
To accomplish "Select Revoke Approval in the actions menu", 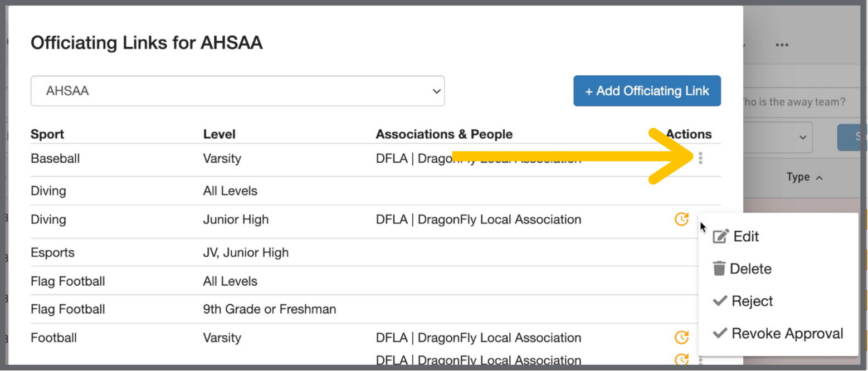I will pyautogui.click(x=787, y=334).
